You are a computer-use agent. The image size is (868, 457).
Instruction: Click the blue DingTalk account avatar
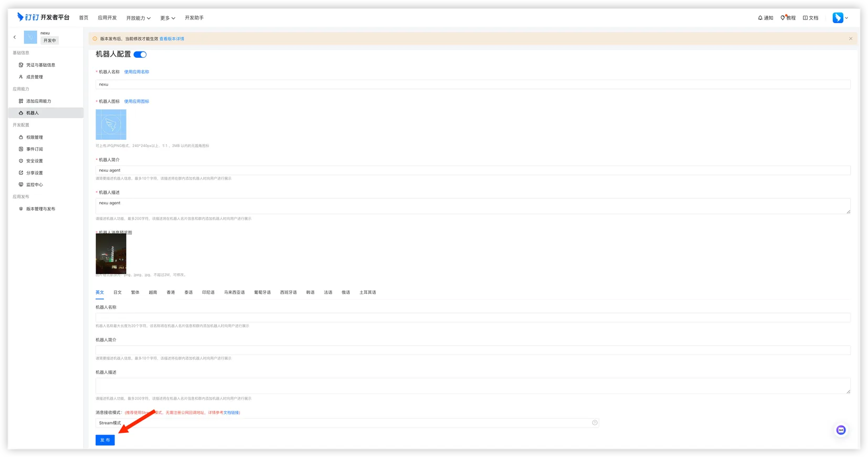(838, 18)
